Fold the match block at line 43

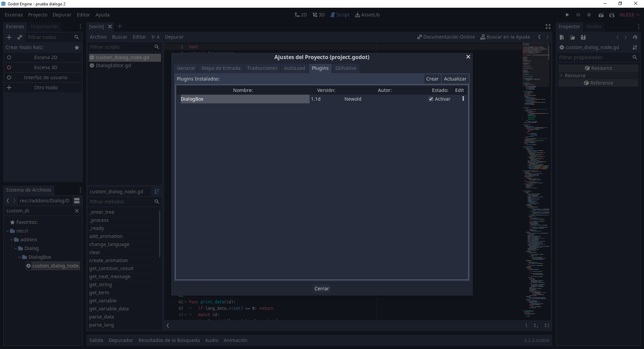pyautogui.click(x=185, y=315)
